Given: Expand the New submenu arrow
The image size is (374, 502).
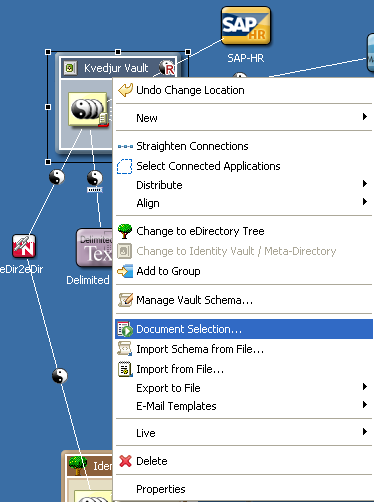Looking at the screenshot, I should click(x=365, y=117).
